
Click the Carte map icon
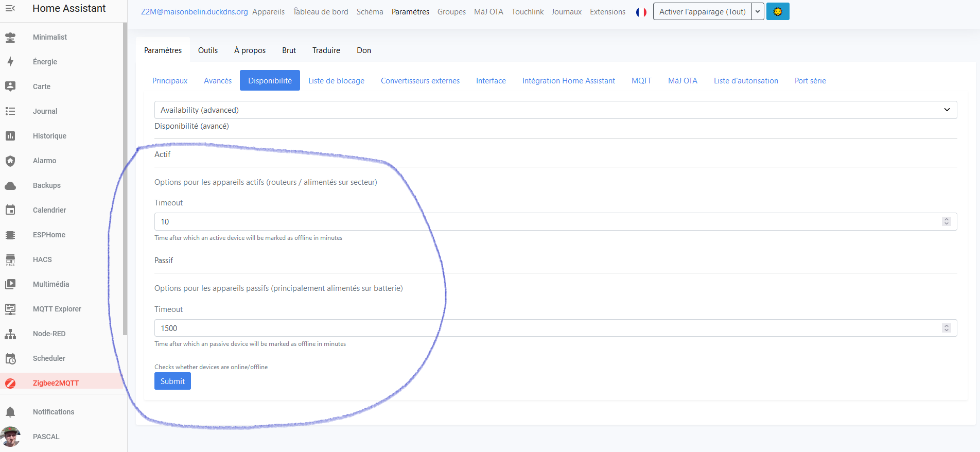pos(10,86)
